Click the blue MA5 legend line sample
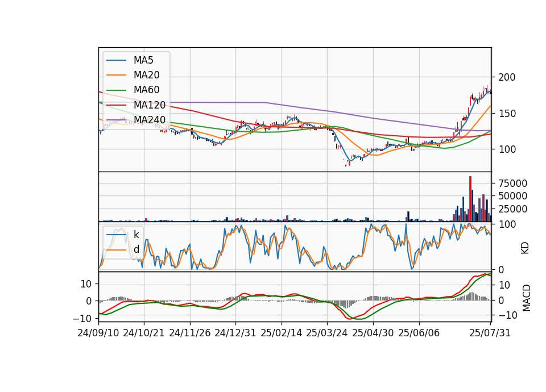Viewport: 546px width, 392px height. point(116,61)
